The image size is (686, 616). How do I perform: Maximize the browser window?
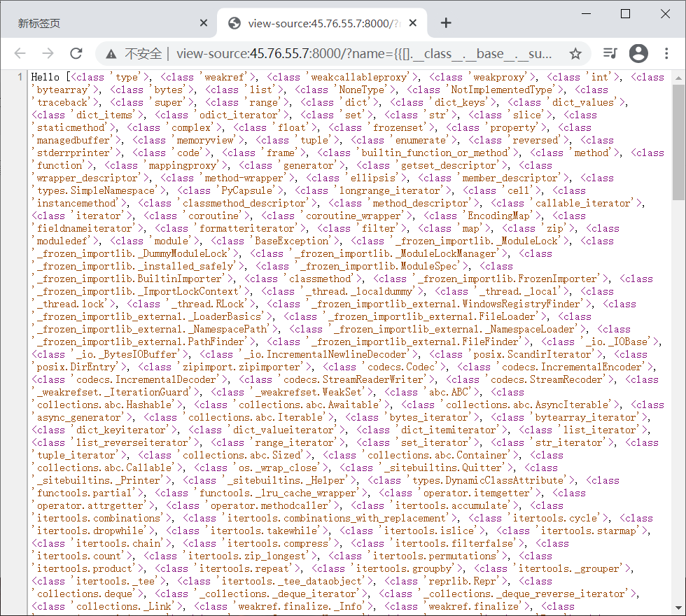pyautogui.click(x=626, y=14)
